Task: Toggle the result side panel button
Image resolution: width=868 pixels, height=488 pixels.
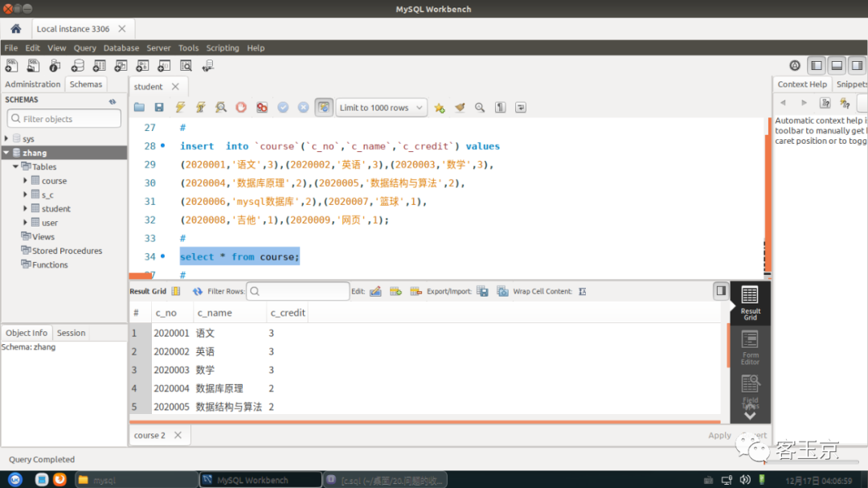Action: click(x=721, y=291)
